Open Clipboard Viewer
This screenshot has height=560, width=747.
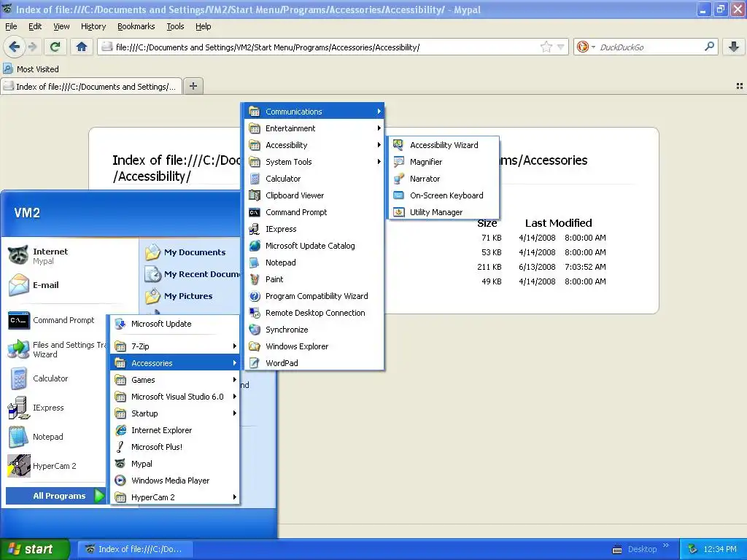[314, 195]
